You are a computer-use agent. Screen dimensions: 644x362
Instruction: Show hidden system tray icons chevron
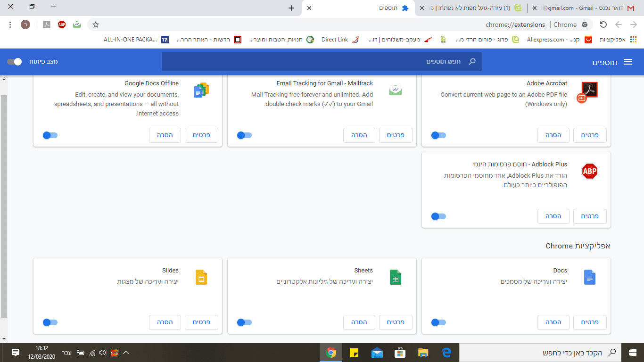(x=126, y=353)
